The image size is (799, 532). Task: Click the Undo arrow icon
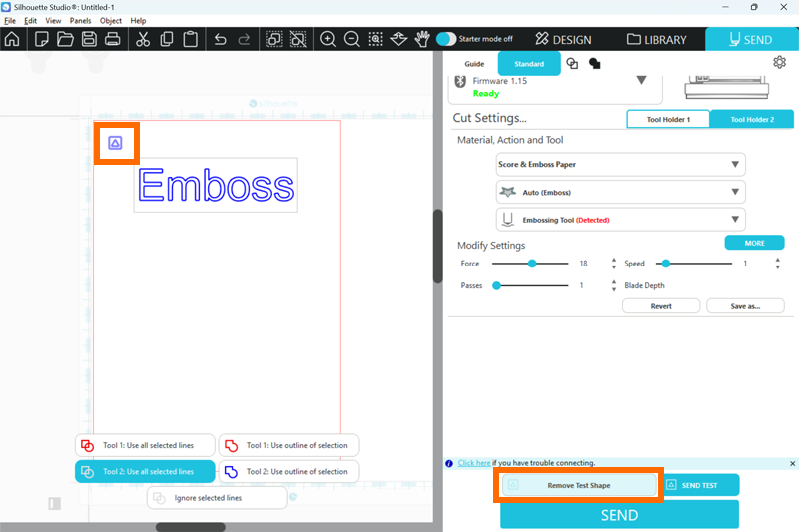click(220, 40)
